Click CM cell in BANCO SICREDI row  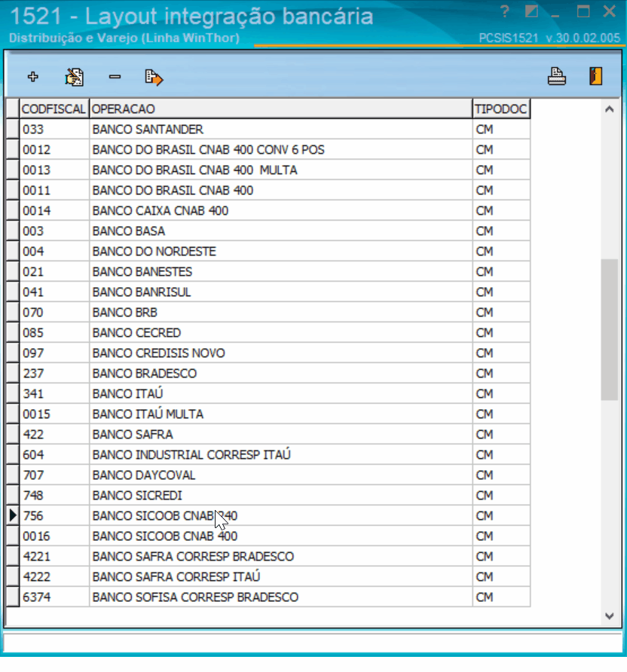501,496
